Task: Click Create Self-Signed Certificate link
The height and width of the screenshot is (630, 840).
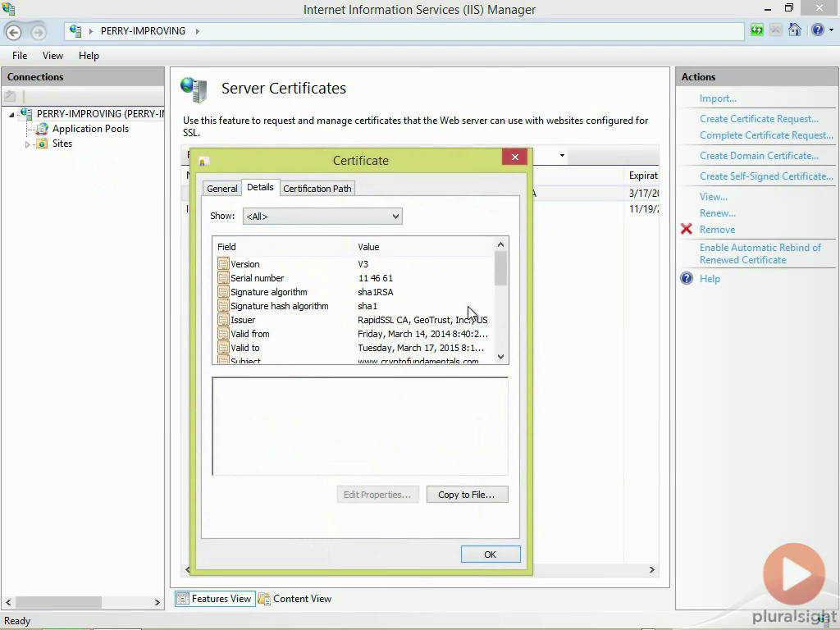Action: coord(767,176)
